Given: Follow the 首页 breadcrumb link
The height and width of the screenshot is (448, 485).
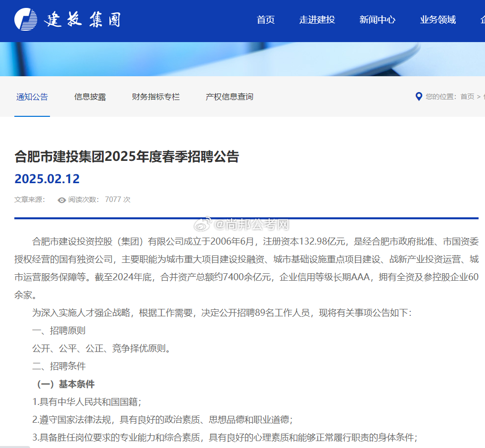Looking at the screenshot, I should click(467, 97).
